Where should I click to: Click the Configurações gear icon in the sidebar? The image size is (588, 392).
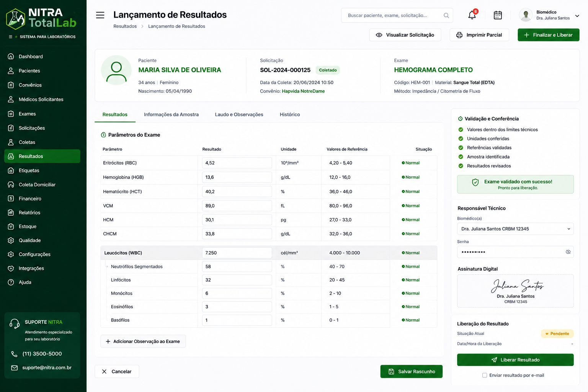(x=11, y=254)
